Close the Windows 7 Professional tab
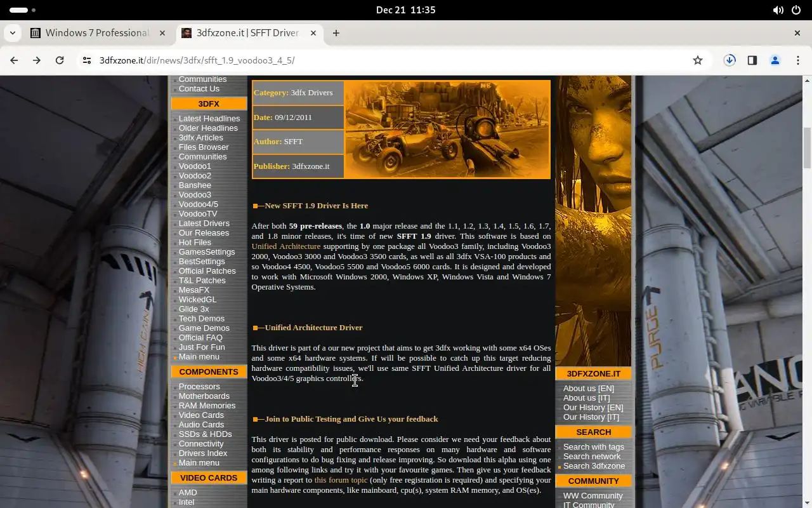 click(x=162, y=33)
